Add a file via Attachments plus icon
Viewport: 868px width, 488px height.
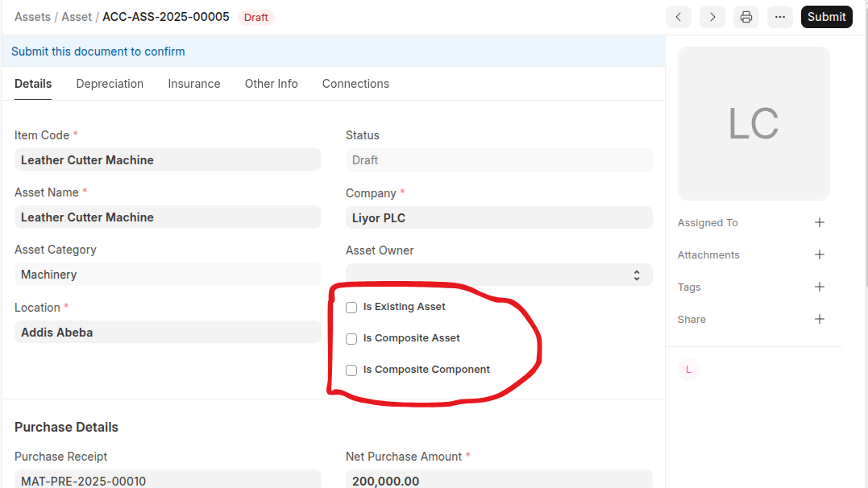click(819, 254)
